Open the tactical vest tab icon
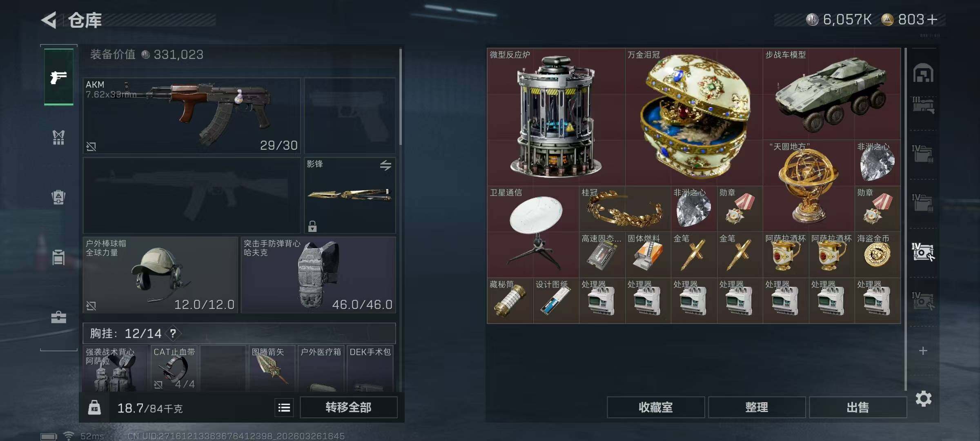 (x=58, y=137)
